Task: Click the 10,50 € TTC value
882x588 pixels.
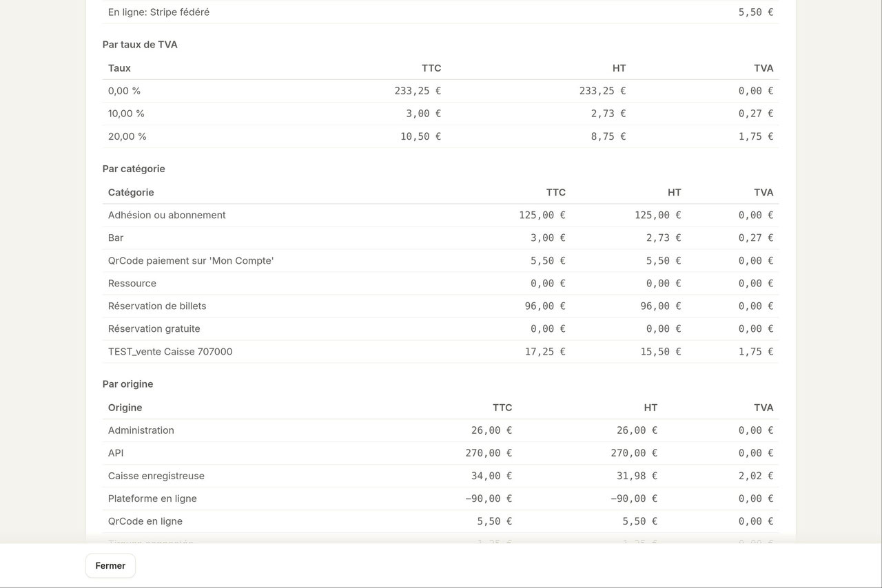Action: tap(421, 136)
